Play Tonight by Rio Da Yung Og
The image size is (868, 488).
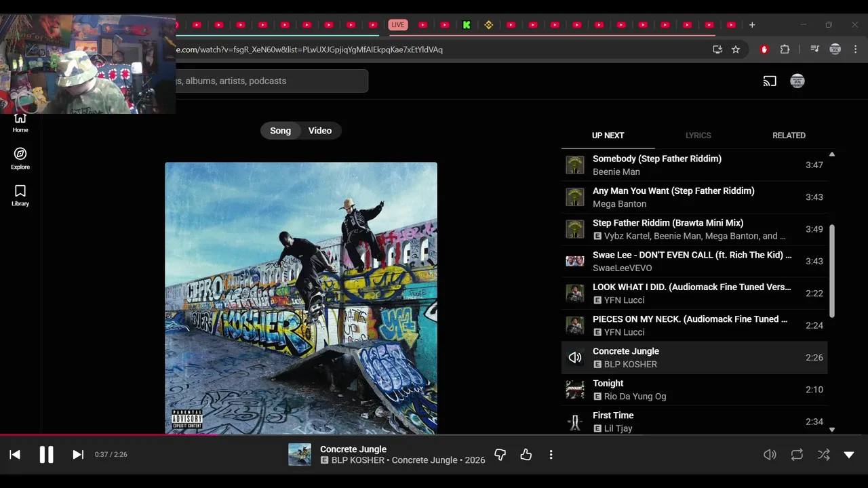tap(694, 390)
